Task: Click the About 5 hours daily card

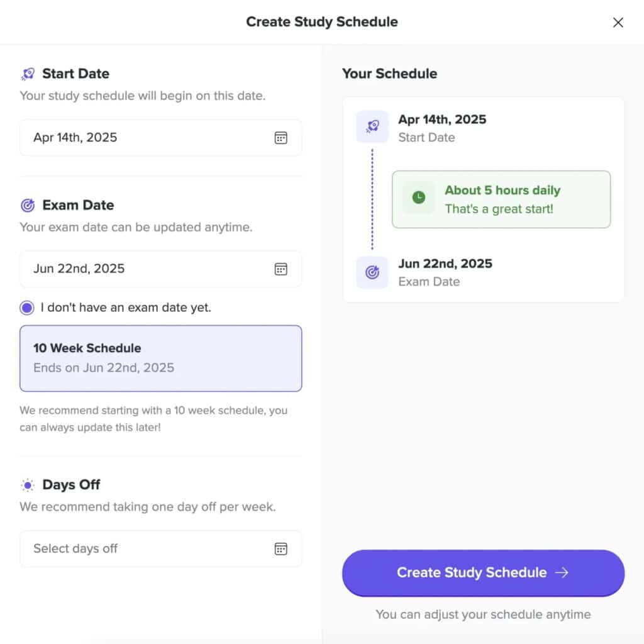Action: (501, 199)
